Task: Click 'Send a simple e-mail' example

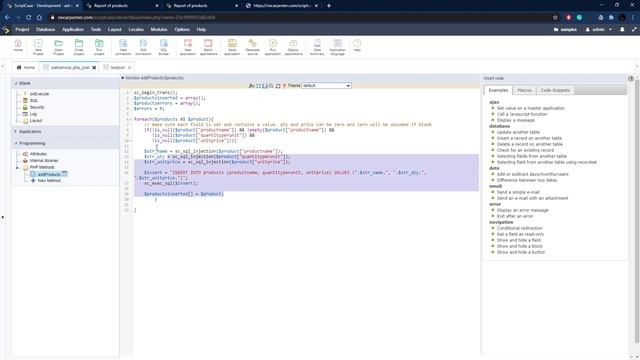Action: tap(518, 192)
